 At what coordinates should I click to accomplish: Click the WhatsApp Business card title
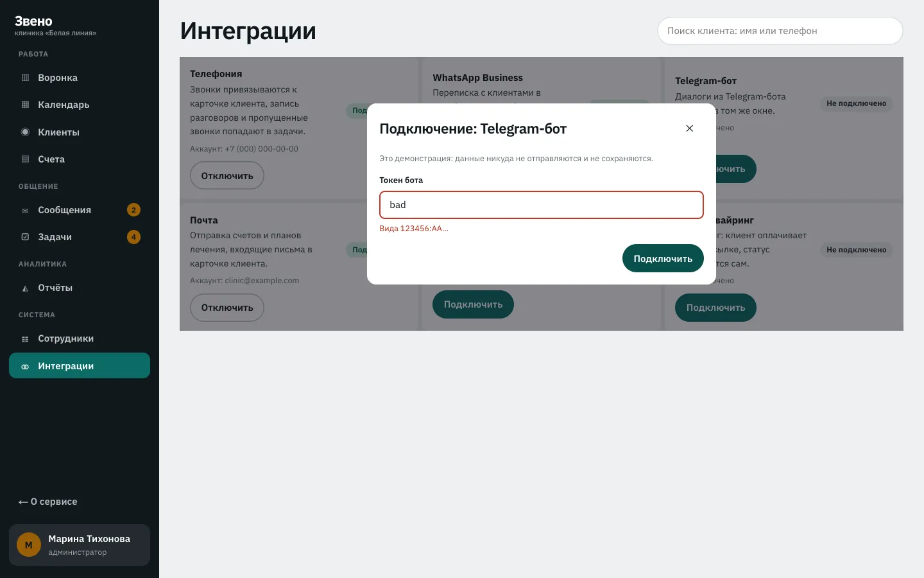[477, 78]
